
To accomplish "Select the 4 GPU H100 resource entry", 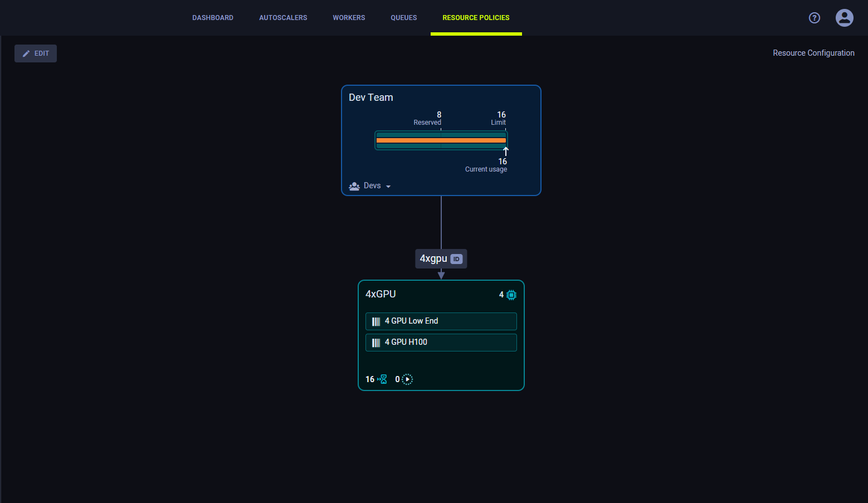I will pos(441,342).
